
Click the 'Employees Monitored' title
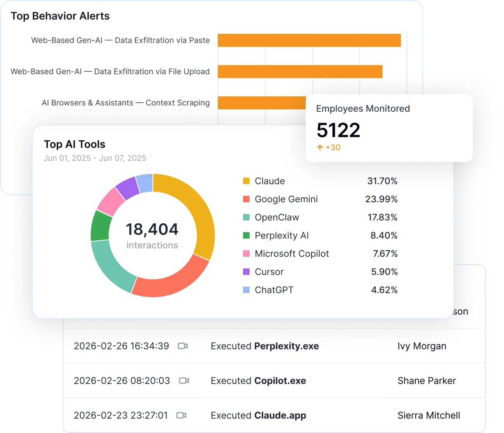[363, 109]
